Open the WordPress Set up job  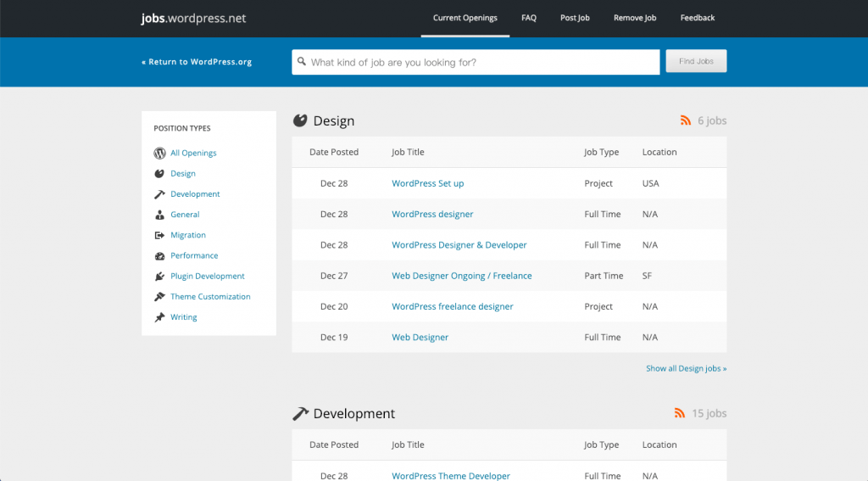tap(427, 183)
